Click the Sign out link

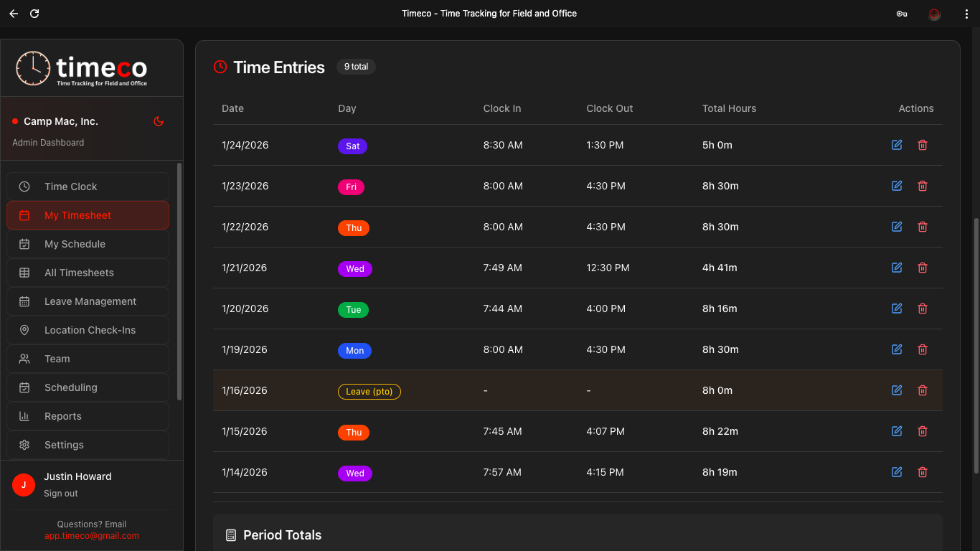(x=61, y=494)
